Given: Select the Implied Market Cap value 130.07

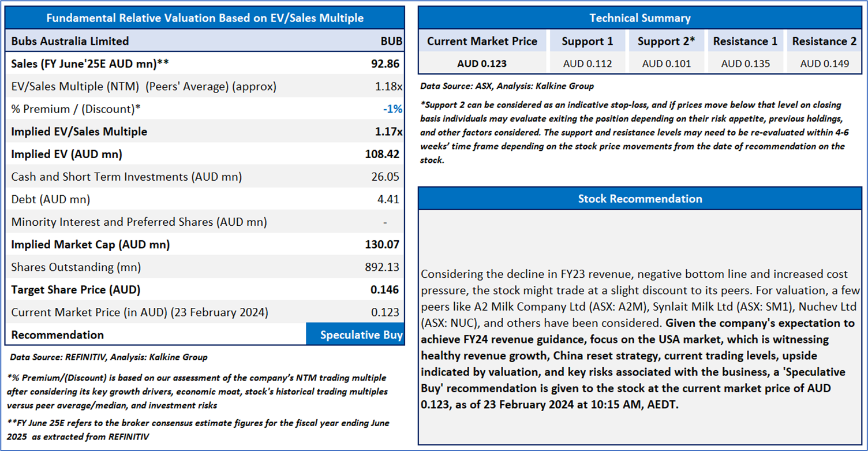Looking at the screenshot, I should click(x=383, y=244).
